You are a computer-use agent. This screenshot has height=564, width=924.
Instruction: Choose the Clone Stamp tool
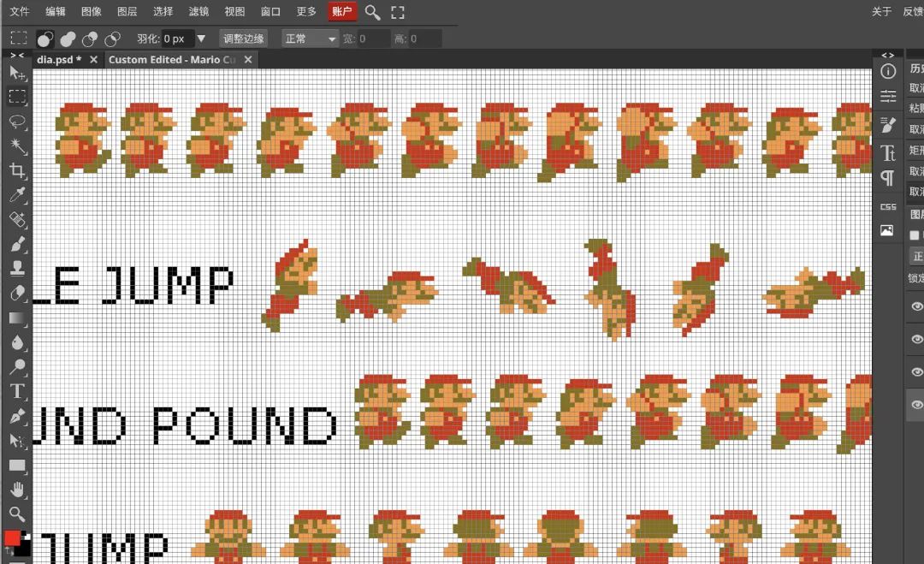coord(17,269)
